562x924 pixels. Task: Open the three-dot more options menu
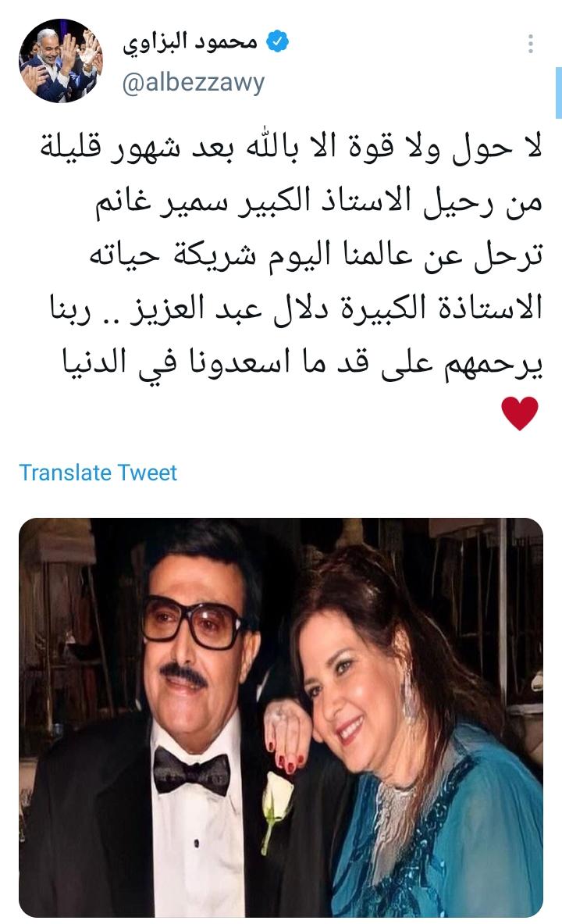click(531, 44)
